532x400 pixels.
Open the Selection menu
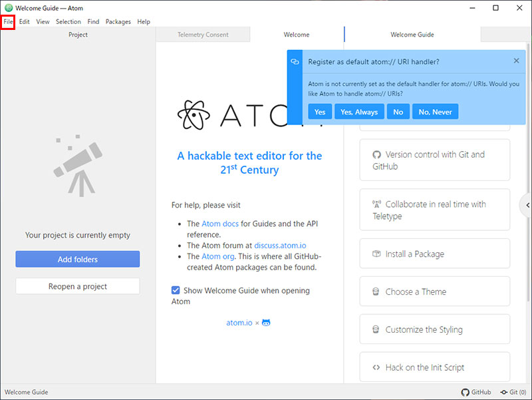tap(68, 22)
